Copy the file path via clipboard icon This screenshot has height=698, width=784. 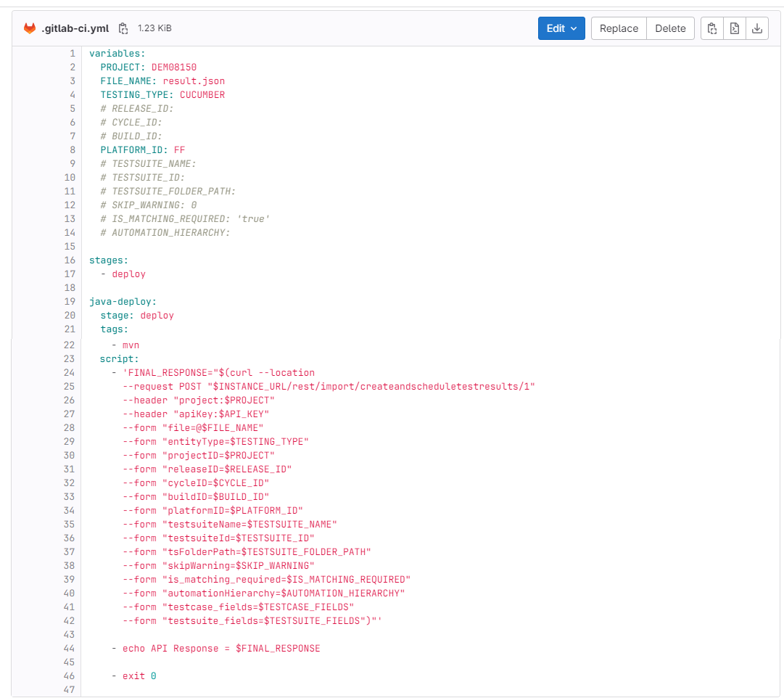click(123, 28)
